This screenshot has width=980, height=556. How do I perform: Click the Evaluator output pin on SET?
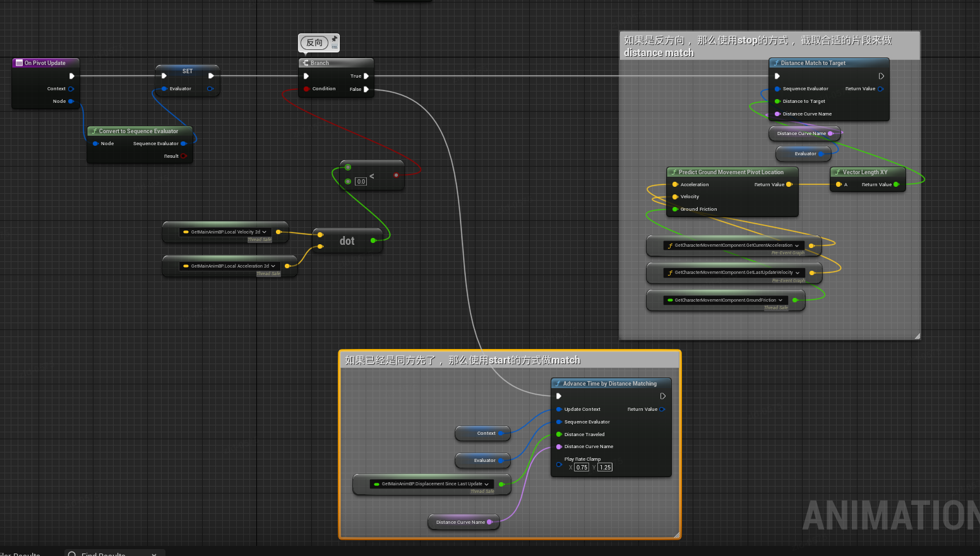(x=210, y=89)
